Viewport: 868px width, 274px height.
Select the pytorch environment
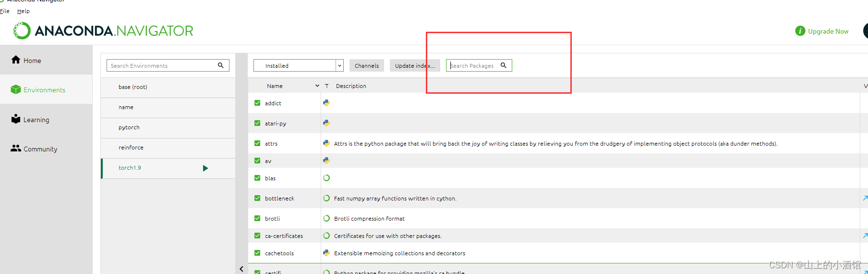(x=168, y=127)
